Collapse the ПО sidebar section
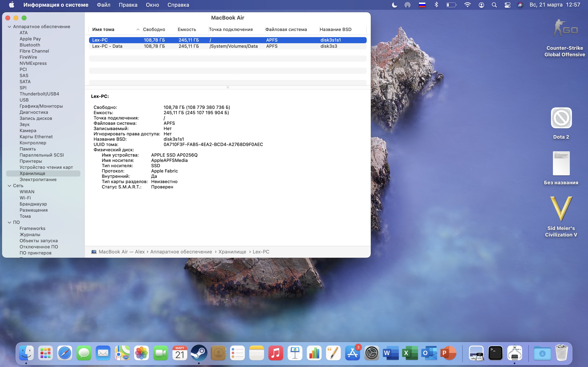 (x=9, y=222)
